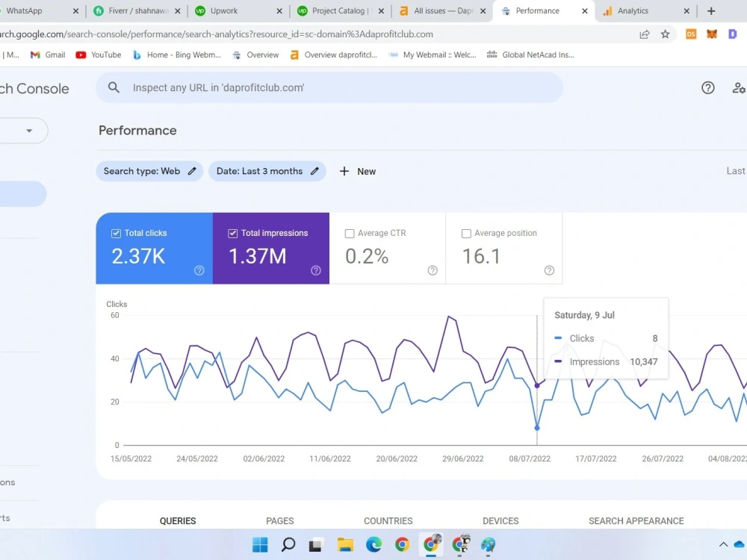Add a filter with the New button
This screenshot has height=560, width=747.
pyautogui.click(x=357, y=171)
